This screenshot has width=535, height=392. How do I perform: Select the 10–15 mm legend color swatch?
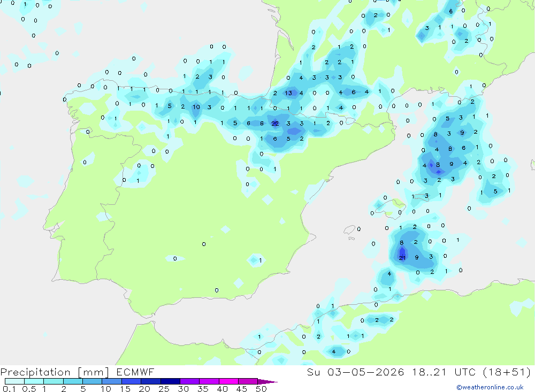tap(112, 381)
